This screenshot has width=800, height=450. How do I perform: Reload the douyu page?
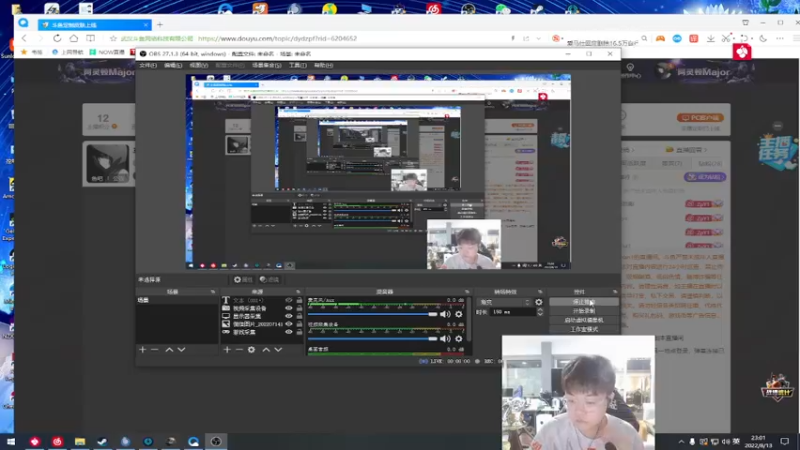point(57,38)
